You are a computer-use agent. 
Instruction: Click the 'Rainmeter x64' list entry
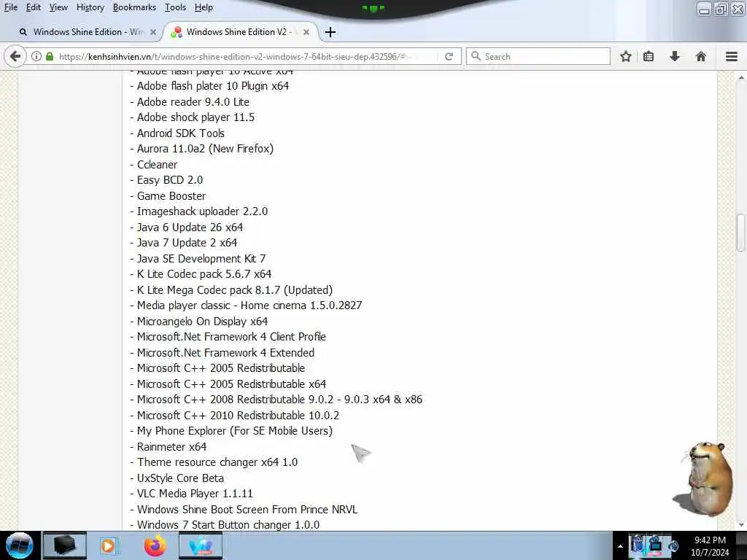tap(171, 447)
